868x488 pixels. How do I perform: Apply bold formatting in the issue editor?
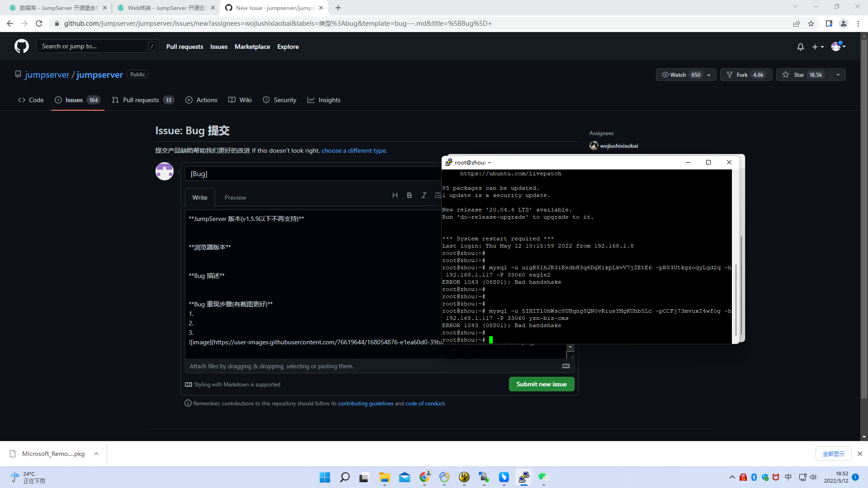tap(409, 195)
